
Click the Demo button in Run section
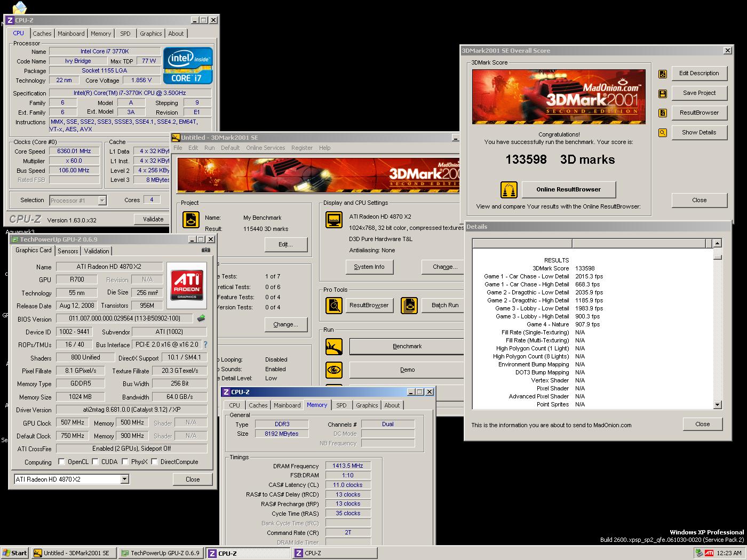pos(407,370)
